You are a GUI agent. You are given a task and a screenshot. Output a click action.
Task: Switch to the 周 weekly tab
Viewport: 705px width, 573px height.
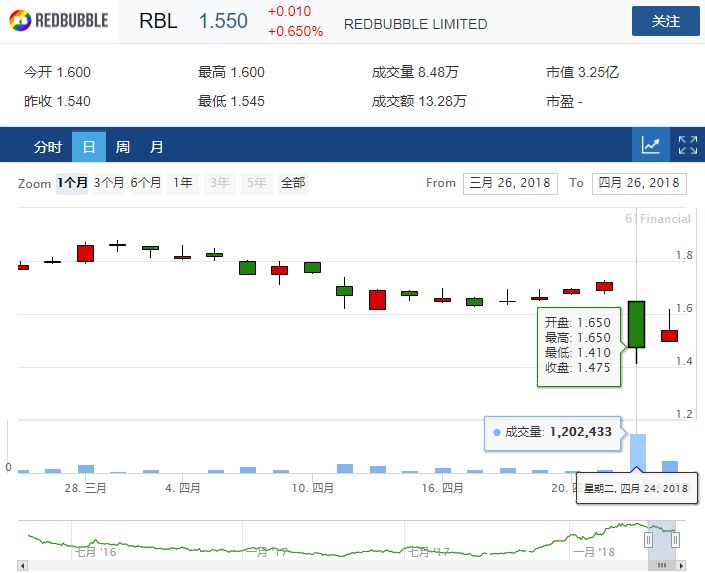(123, 147)
